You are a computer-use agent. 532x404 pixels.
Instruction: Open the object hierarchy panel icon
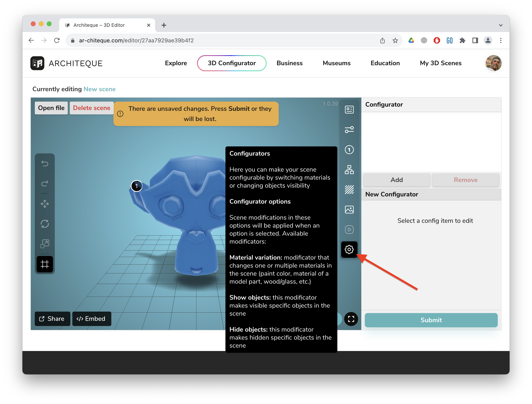point(349,170)
